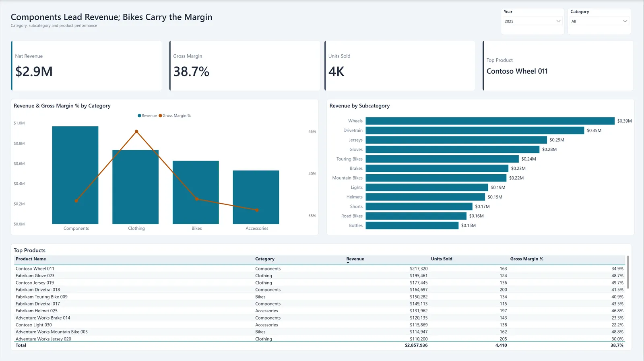Select the Accessories bar in the category chart
This screenshot has width=644, height=361.
pos(256,197)
